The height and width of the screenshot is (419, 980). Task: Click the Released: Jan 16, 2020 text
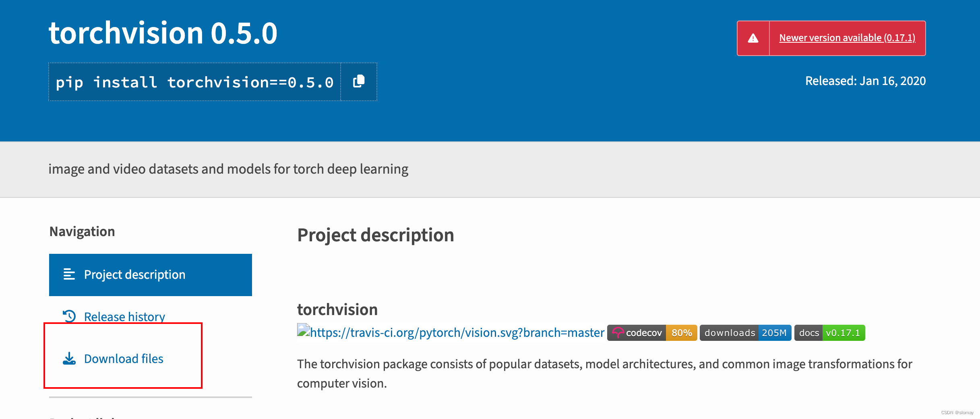864,81
